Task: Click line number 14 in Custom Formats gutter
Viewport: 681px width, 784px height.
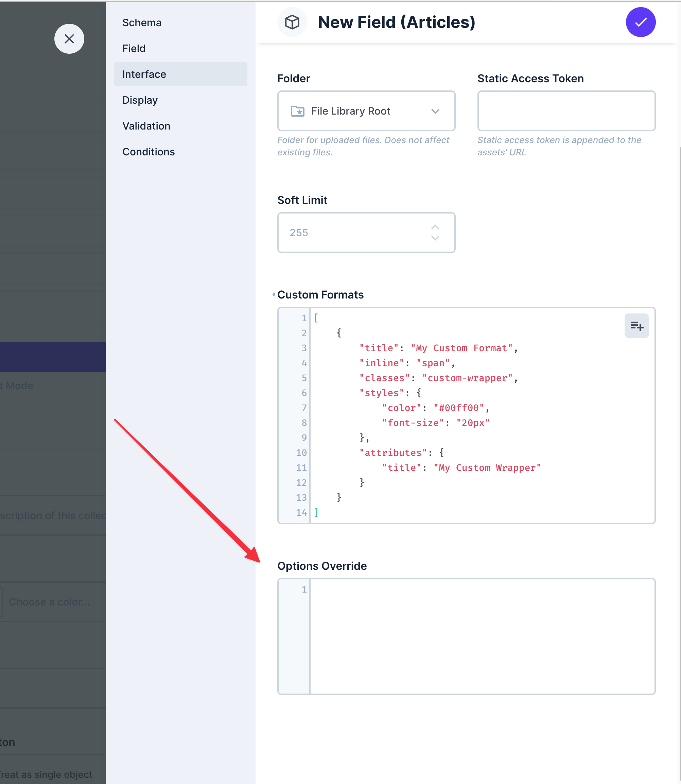Action: tap(301, 513)
